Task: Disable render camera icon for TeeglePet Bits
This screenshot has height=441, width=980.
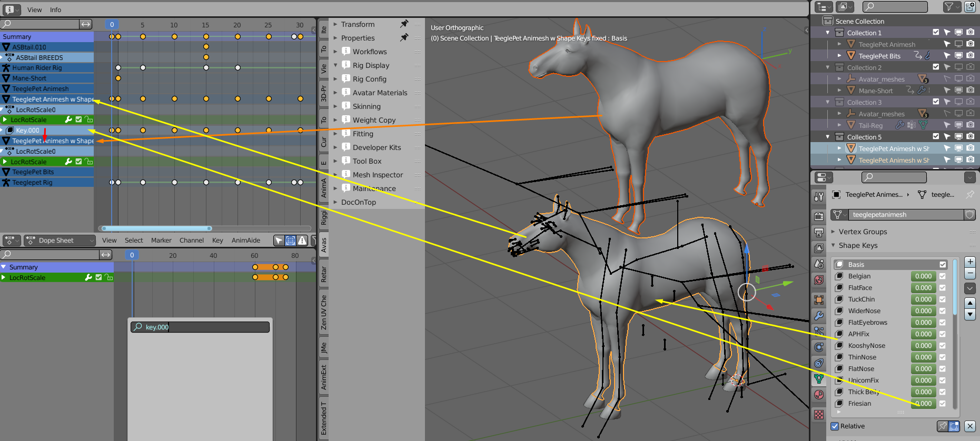Action: point(970,56)
